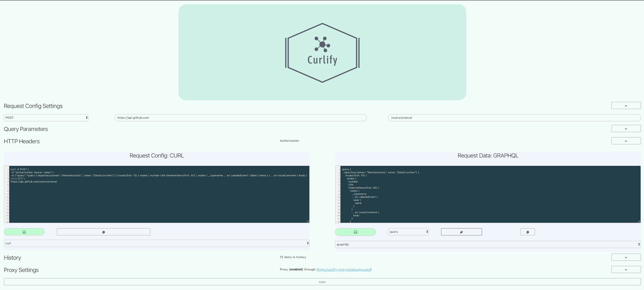Image resolution: width=644 pixels, height=290 pixels.
Task: Click the HTTP Headers heading
Action: click(22, 141)
